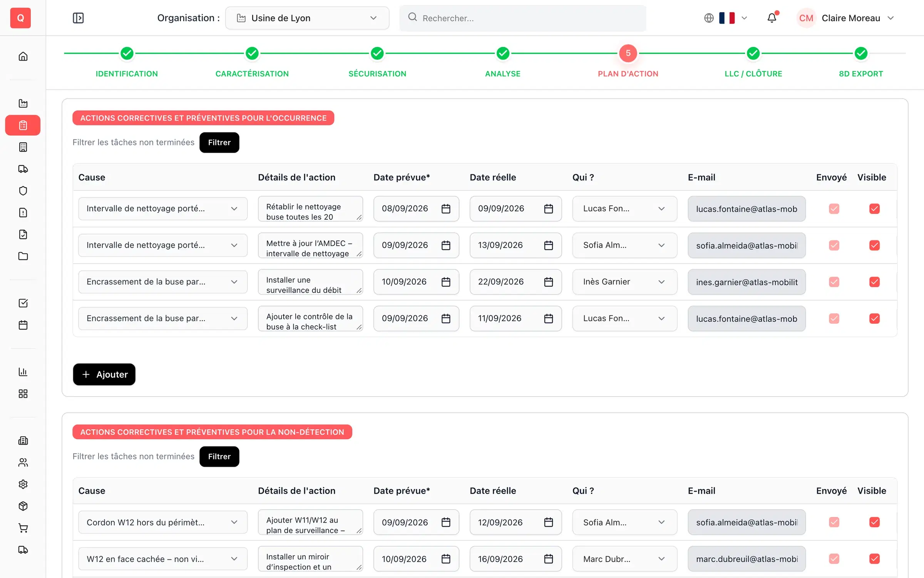Open calendar picker for 22/09/2026 date
924x578 pixels.
(x=549, y=282)
